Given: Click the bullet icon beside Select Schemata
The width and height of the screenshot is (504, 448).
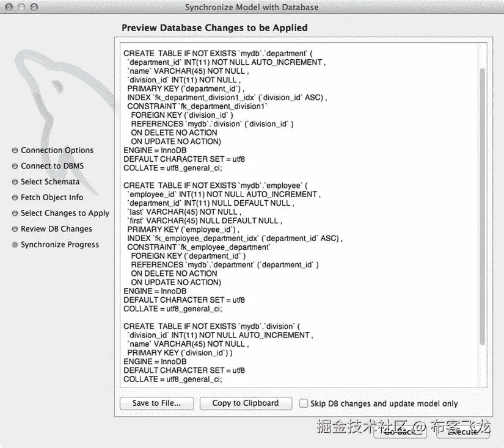Looking at the screenshot, I should click(x=15, y=182).
